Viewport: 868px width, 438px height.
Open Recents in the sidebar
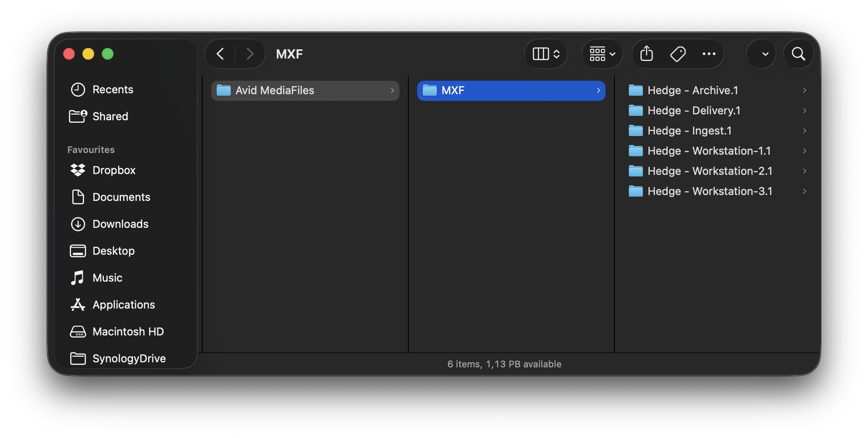click(112, 90)
